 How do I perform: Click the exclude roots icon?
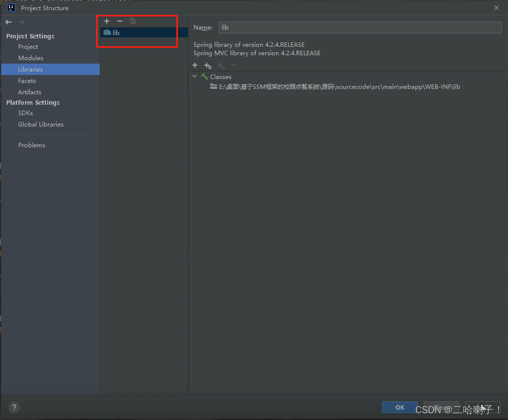221,66
